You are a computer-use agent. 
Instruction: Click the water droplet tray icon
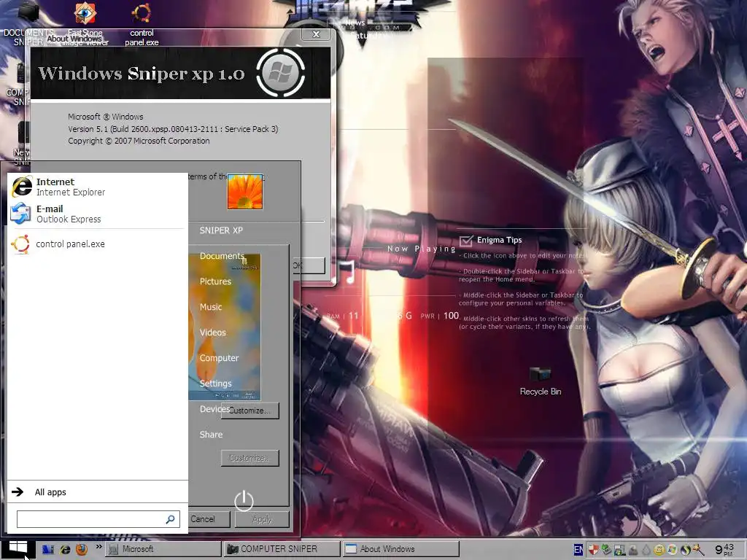click(x=646, y=550)
